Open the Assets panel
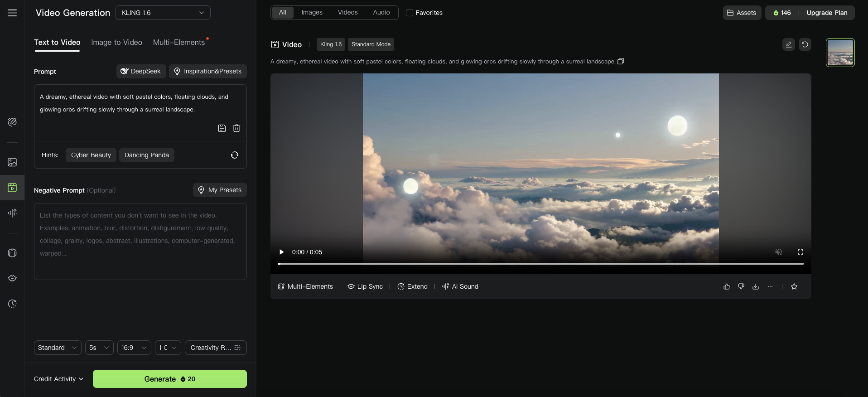 [x=742, y=13]
